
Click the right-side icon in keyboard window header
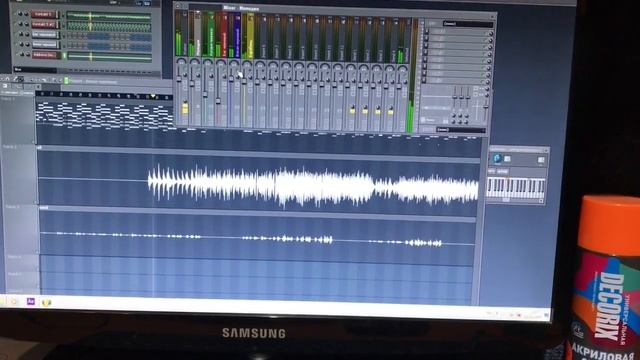(541, 160)
